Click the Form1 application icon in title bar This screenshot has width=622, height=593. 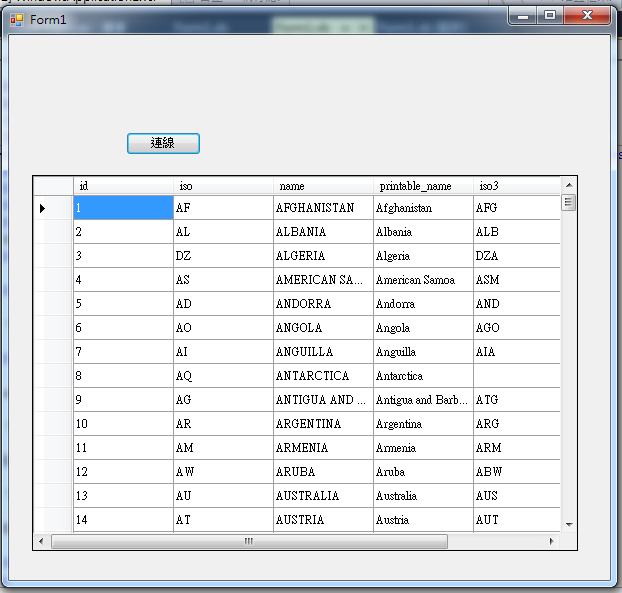(17, 20)
